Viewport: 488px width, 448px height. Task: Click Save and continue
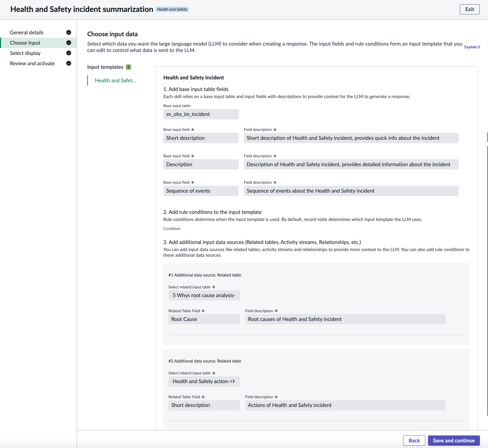454,440
